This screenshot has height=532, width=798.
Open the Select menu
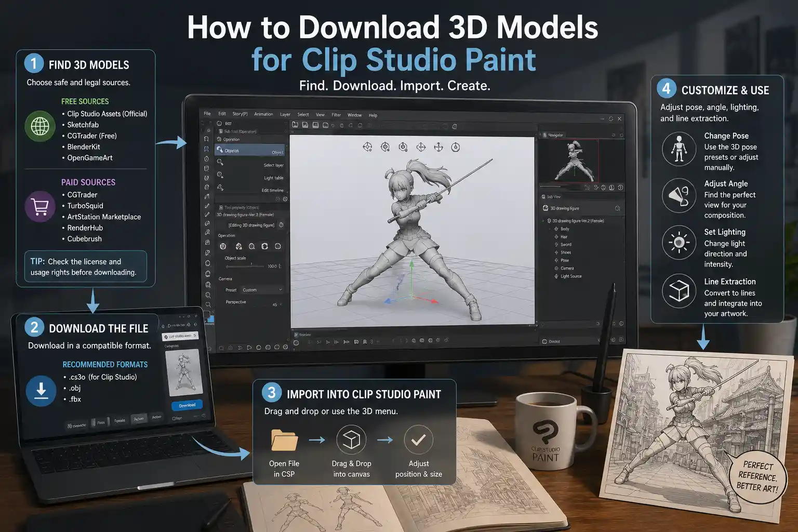(x=303, y=114)
